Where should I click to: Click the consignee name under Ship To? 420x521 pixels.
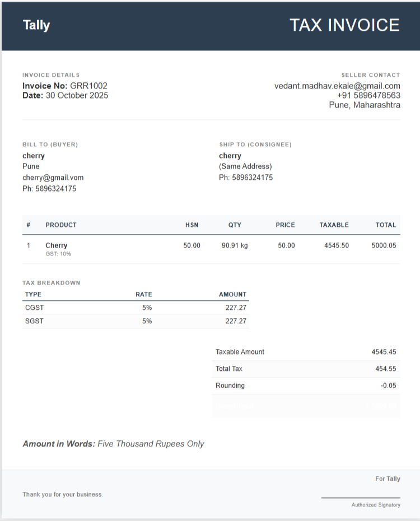coord(230,156)
